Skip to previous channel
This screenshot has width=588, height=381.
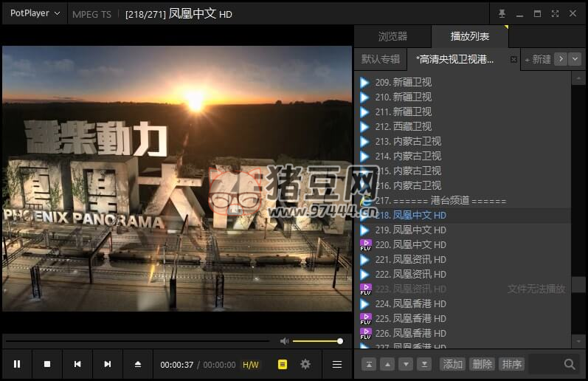pyautogui.click(x=77, y=364)
